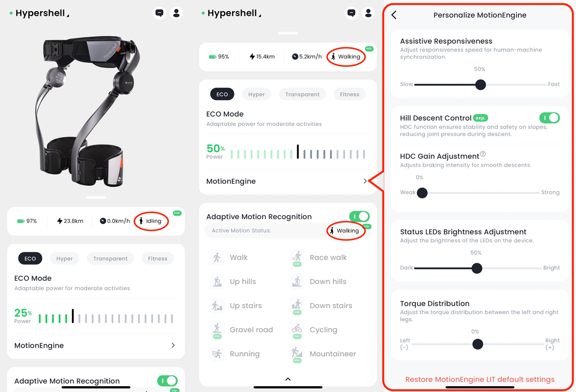Viewport: 576px width, 392px height.
Task: Click the Assistive Responsiveness slider handle
Action: click(x=480, y=84)
